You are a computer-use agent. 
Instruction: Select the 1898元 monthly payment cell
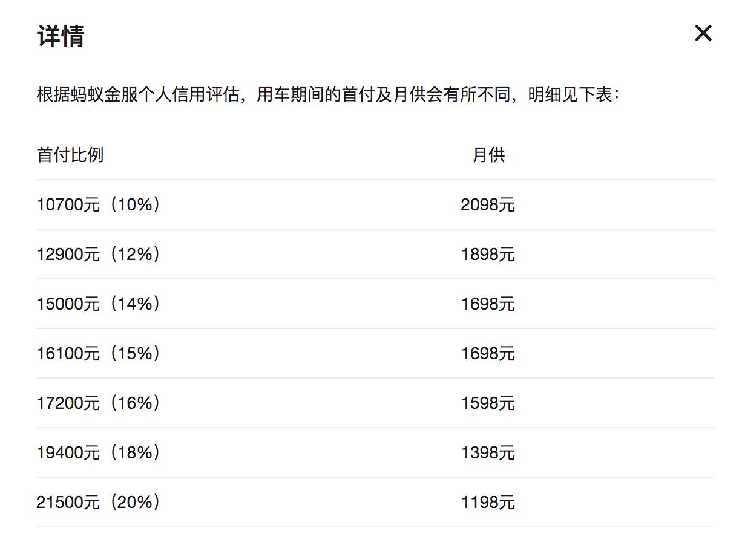[x=488, y=255]
